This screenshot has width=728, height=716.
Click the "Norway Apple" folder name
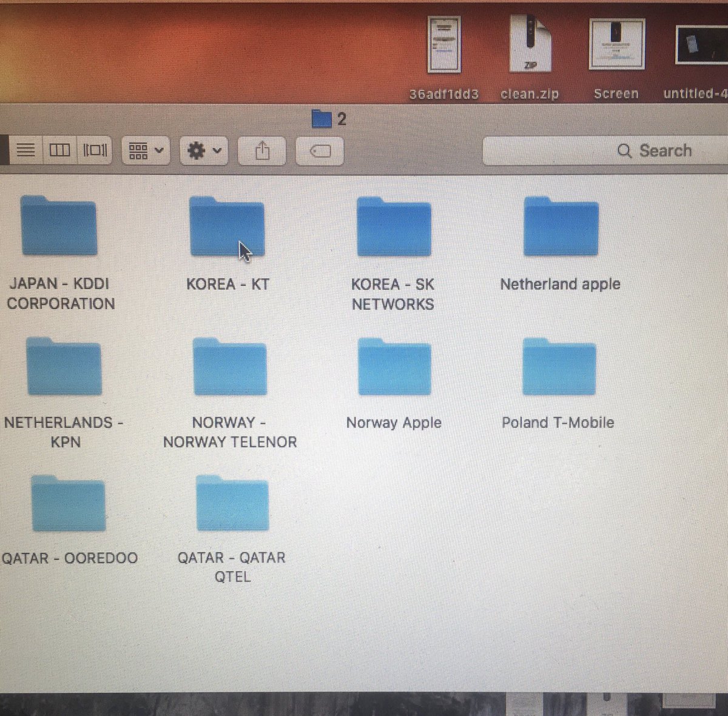(x=394, y=423)
